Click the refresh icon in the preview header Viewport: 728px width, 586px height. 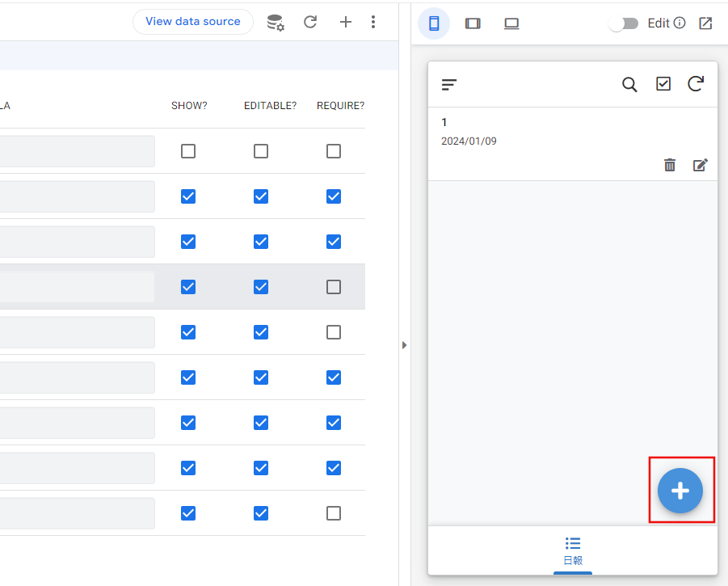[x=696, y=84]
